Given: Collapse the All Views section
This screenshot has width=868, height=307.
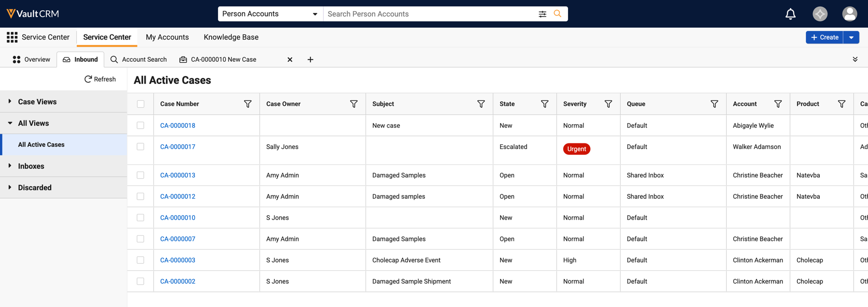Looking at the screenshot, I should point(63,123).
